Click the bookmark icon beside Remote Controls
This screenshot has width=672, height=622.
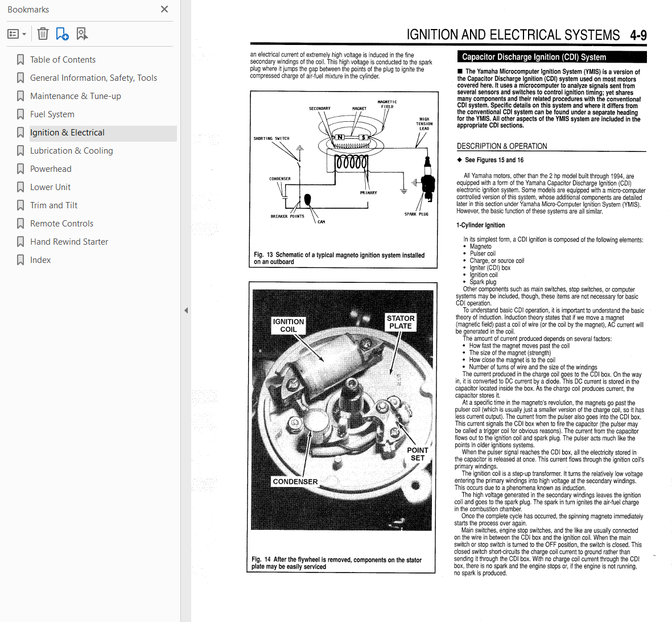point(20,224)
